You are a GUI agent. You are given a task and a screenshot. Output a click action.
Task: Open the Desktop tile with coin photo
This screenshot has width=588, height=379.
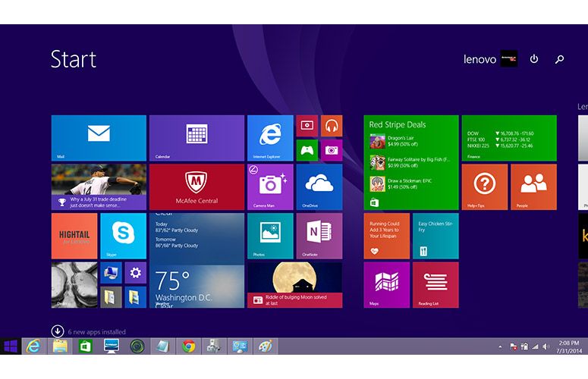pyautogui.click(x=74, y=285)
